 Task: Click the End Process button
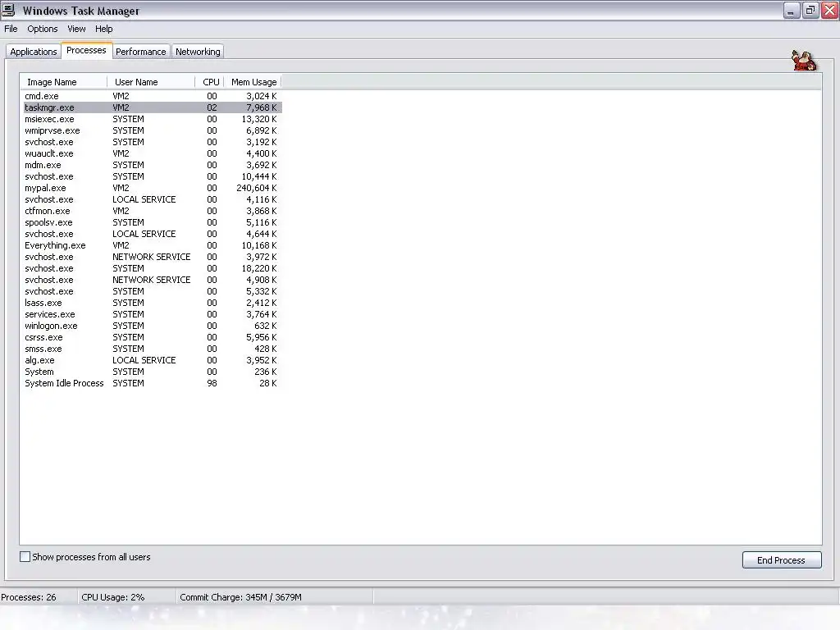point(782,559)
